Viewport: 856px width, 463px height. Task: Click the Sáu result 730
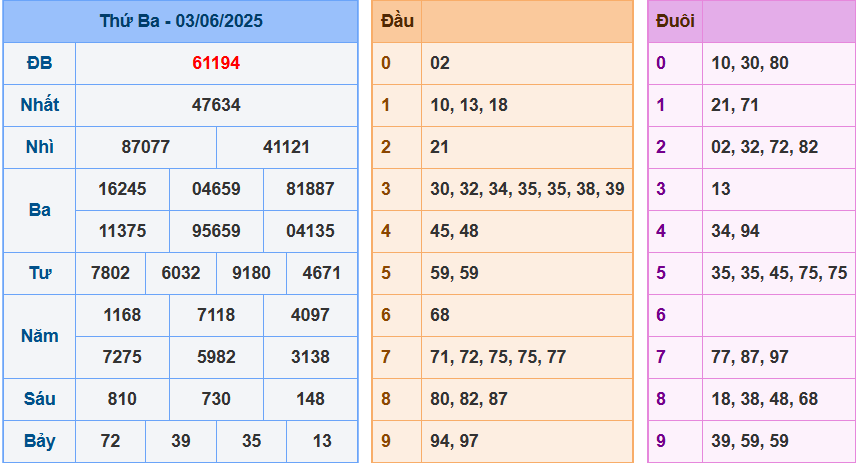pyautogui.click(x=216, y=399)
